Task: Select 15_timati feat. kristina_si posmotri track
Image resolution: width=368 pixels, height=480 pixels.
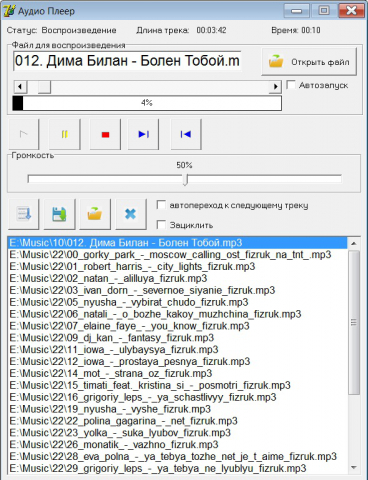Action: point(177,385)
